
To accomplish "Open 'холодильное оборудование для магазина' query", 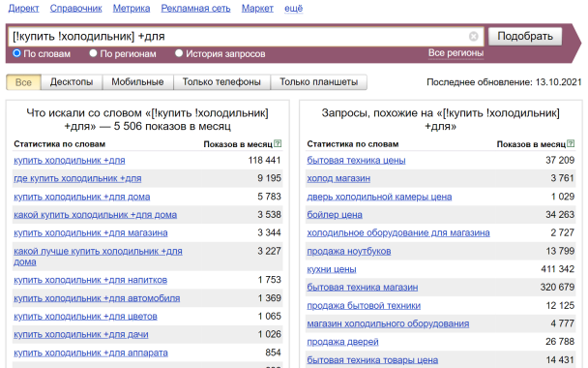I will tap(398, 232).
